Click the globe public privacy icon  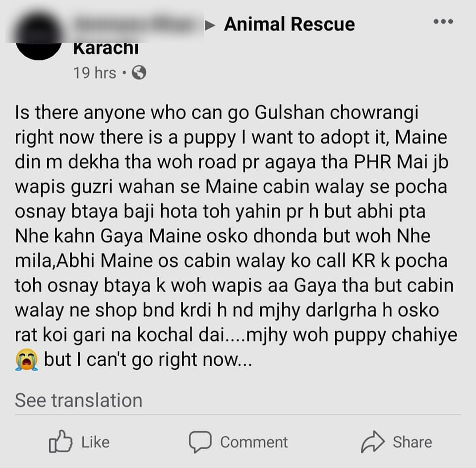(139, 72)
